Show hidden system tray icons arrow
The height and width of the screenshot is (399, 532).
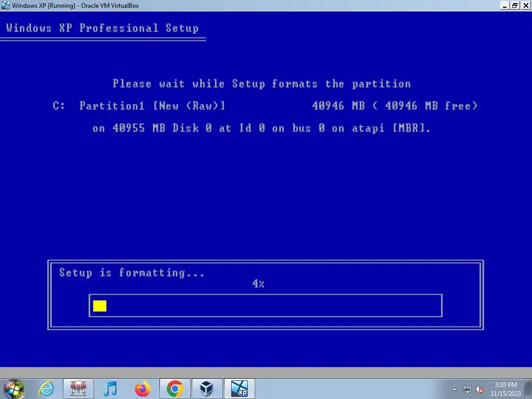(x=454, y=389)
